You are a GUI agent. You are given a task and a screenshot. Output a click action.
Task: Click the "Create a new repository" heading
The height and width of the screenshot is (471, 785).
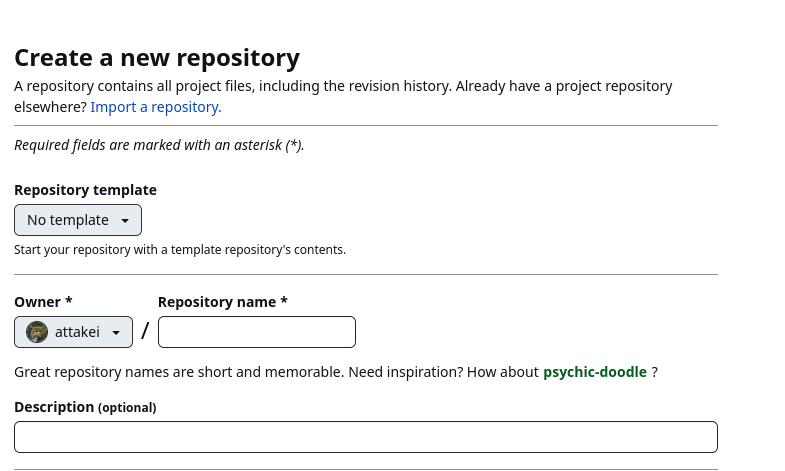pyautogui.click(x=157, y=58)
